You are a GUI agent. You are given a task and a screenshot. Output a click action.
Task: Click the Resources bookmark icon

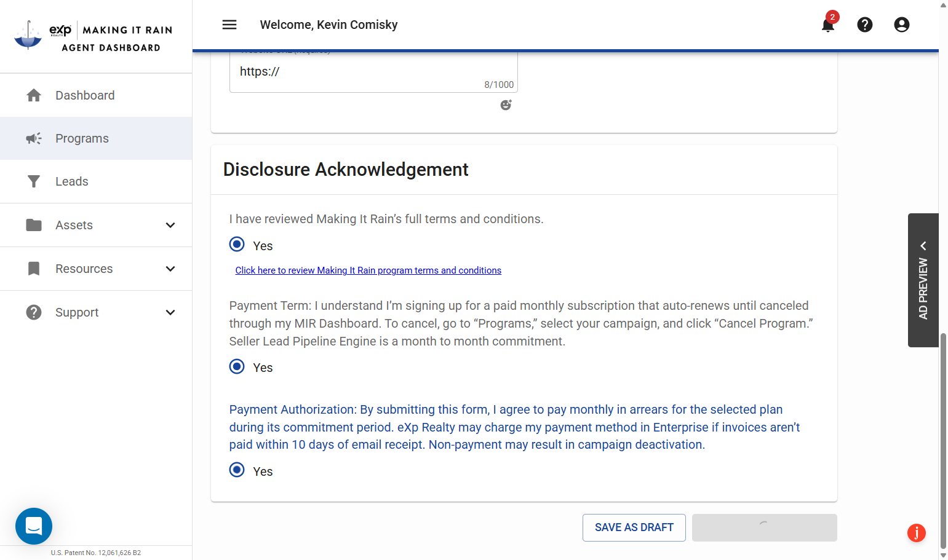coord(34,269)
